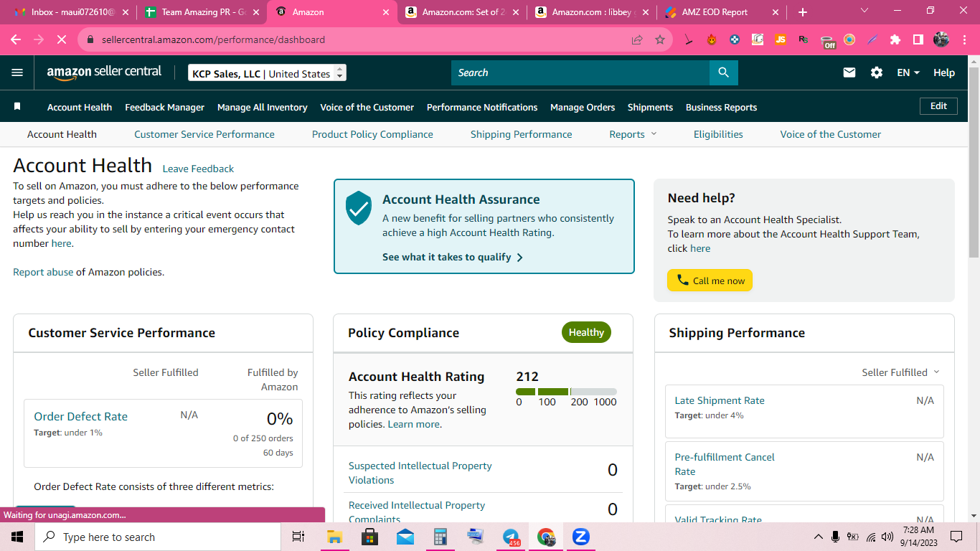The width and height of the screenshot is (980, 551).
Task: Open Telegram from taskbar
Action: click(511, 537)
